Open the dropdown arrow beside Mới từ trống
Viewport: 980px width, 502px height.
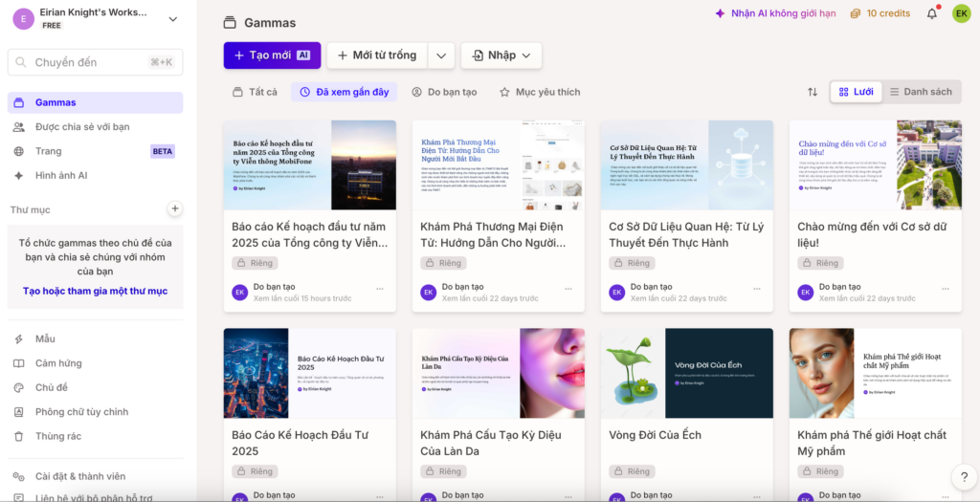pos(440,55)
